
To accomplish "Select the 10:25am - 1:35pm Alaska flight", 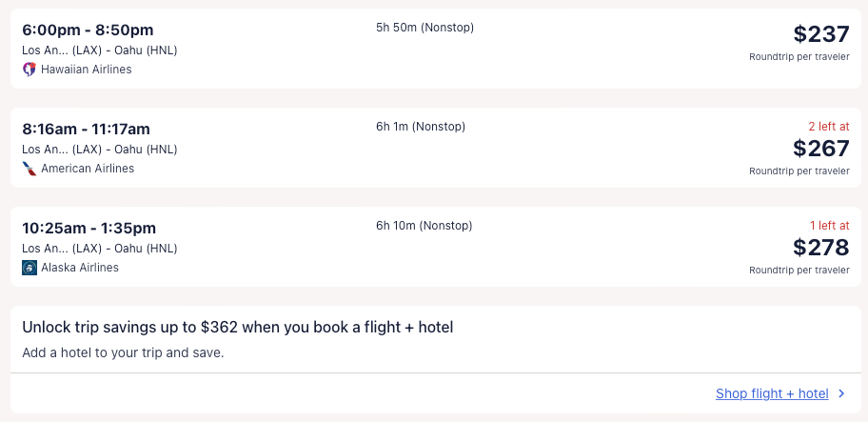I will click(89, 229).
